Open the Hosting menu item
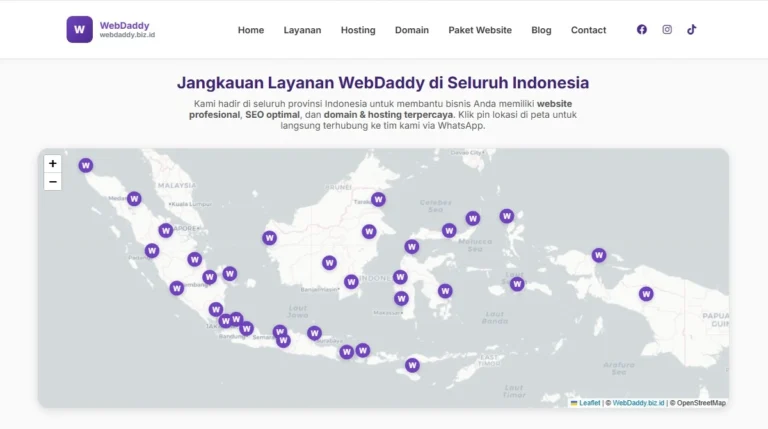Image resolution: width=768 pixels, height=429 pixels. coord(358,30)
